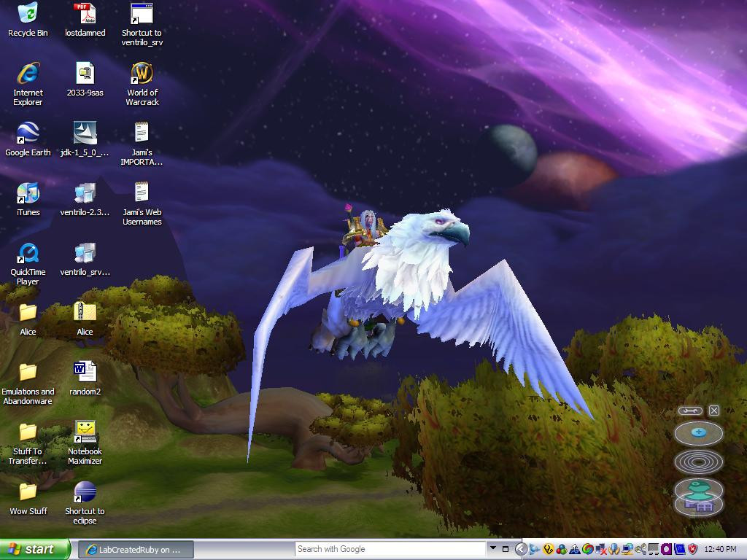Click the widget's concentric rings disc
The image size is (747, 560).
(x=698, y=462)
